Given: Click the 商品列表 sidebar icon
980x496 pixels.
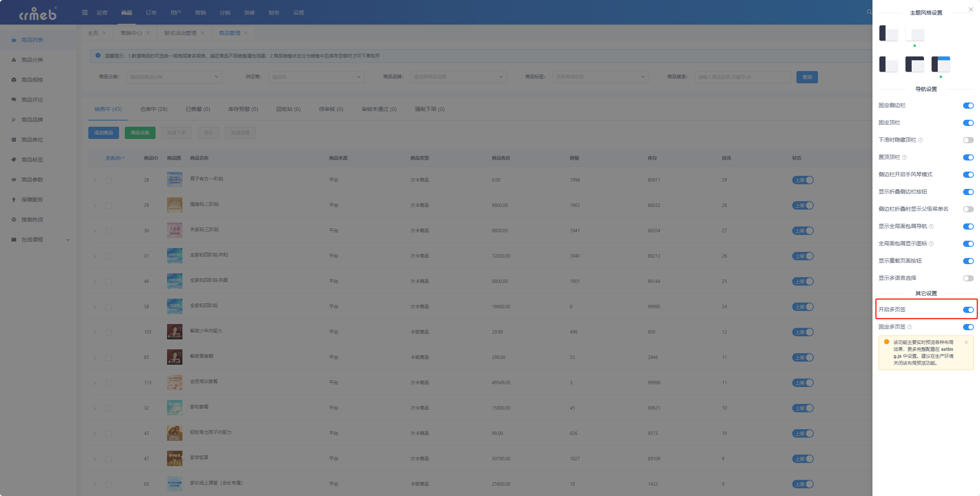Looking at the screenshot, I should click(x=14, y=40).
